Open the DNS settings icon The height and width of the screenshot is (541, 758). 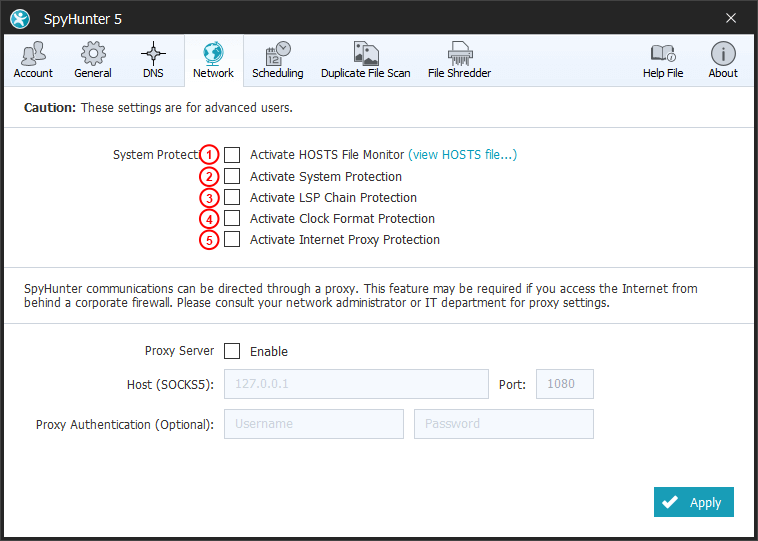coord(153,54)
